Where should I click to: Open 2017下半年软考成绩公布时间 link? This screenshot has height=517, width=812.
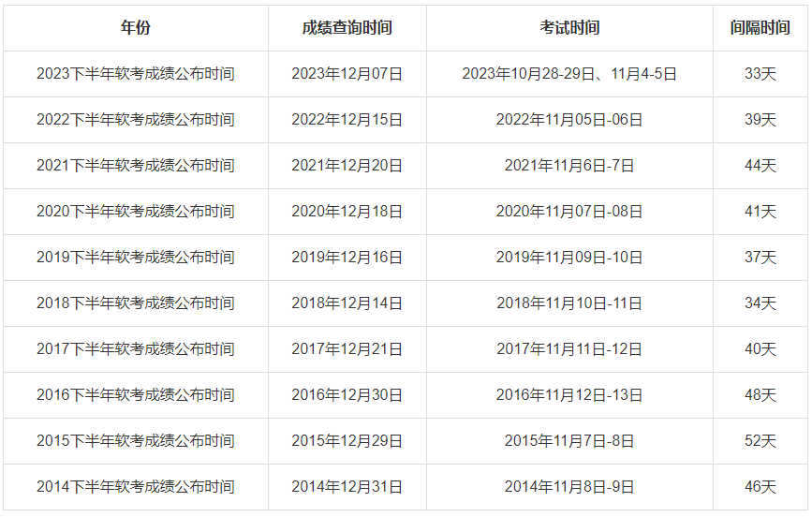tap(136, 349)
